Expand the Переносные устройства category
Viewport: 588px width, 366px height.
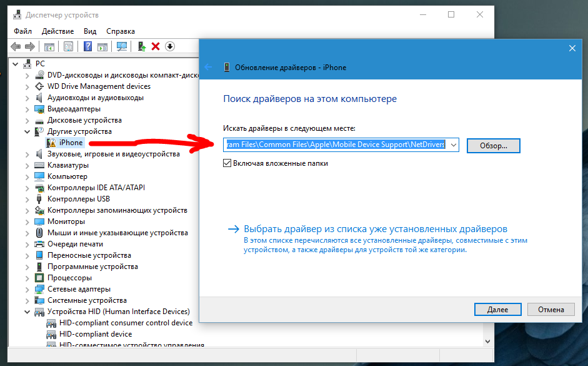click(27, 256)
